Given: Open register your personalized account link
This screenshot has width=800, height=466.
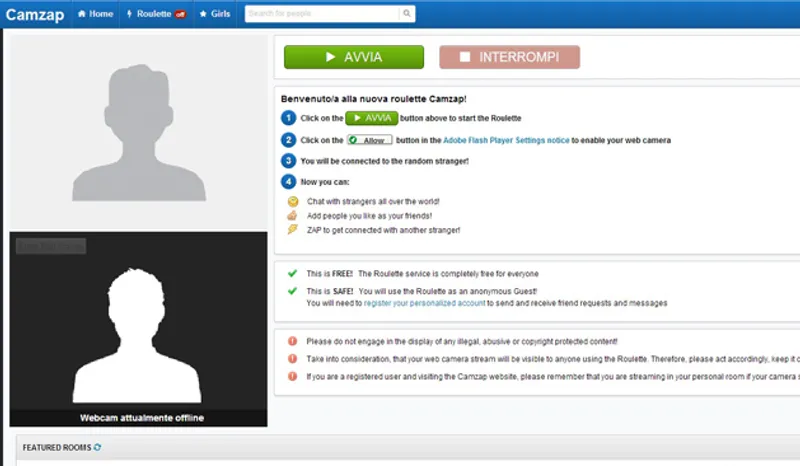Looking at the screenshot, I should tap(424, 303).
